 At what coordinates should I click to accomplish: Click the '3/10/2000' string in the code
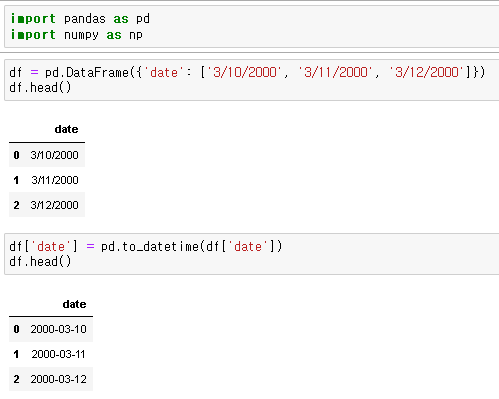245,72
